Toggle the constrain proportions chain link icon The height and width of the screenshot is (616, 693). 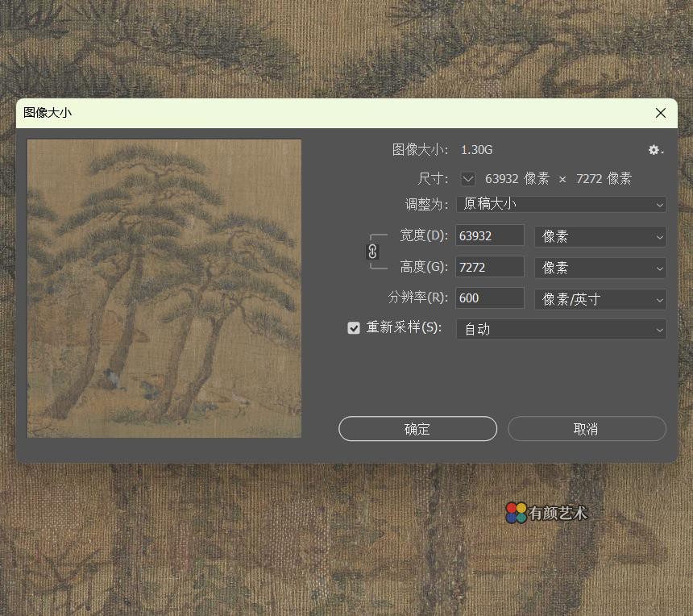click(372, 252)
